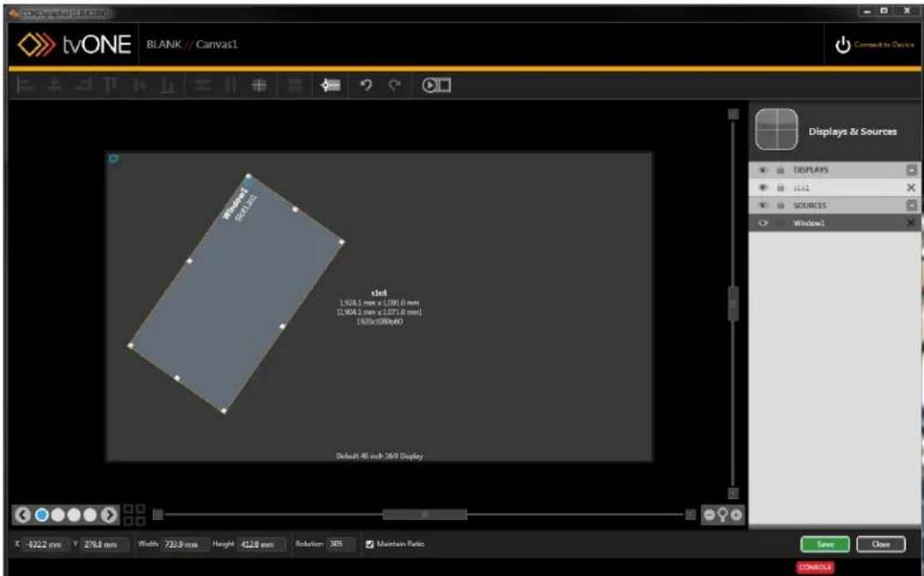Viewport: 924px width, 576px height.
Task: Click the play preview toolbar icon
Action: [437, 85]
